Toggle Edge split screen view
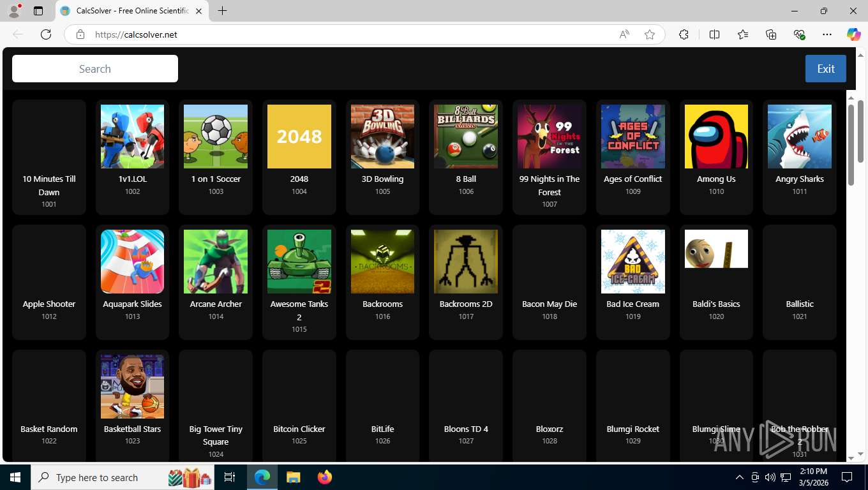Image resolution: width=868 pixels, height=490 pixels. [714, 34]
